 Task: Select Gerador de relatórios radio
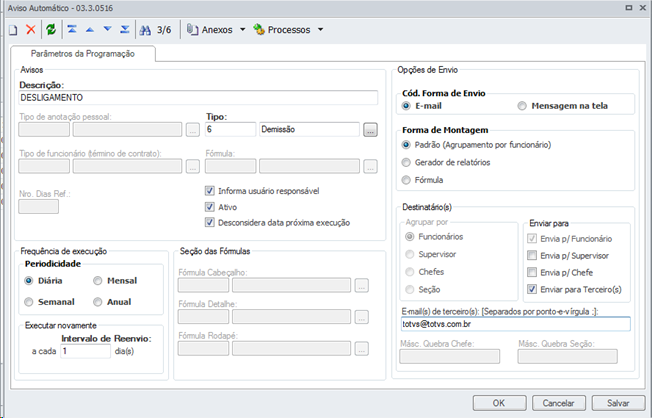click(x=406, y=162)
